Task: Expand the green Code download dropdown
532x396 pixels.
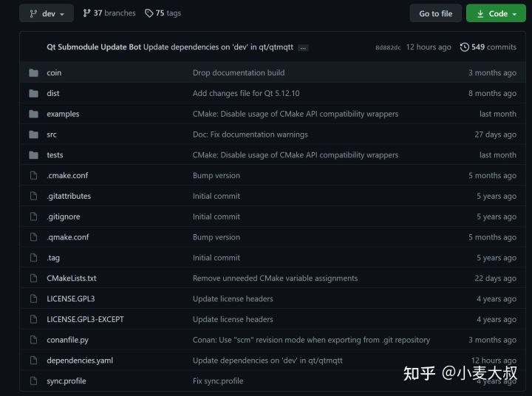Action: coord(496,13)
